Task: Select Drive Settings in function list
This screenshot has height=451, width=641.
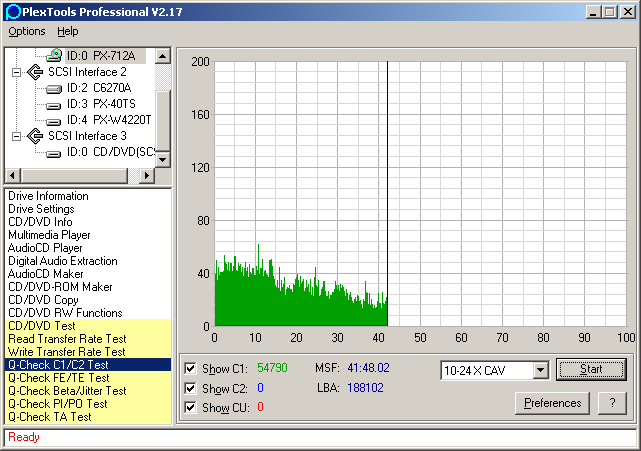Action: (x=88, y=209)
